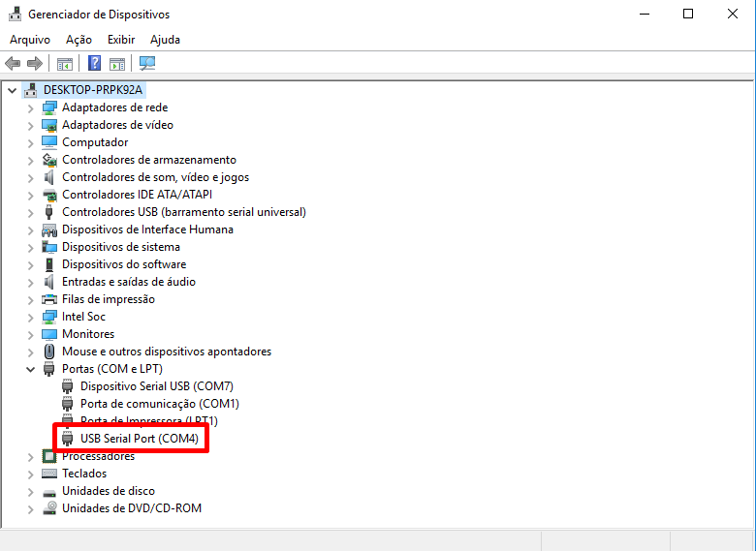Click the Adaptadores de vídeo icon
Image resolution: width=756 pixels, height=551 pixels.
pyautogui.click(x=49, y=125)
